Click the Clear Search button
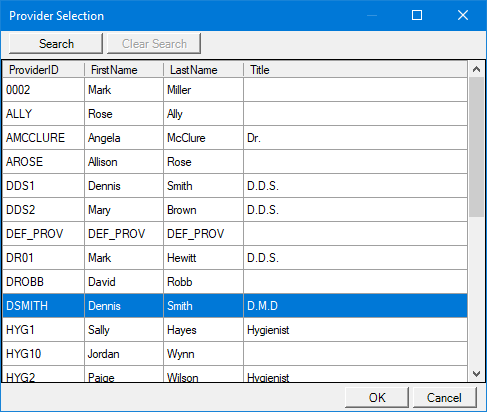487x412 pixels. coord(154,43)
